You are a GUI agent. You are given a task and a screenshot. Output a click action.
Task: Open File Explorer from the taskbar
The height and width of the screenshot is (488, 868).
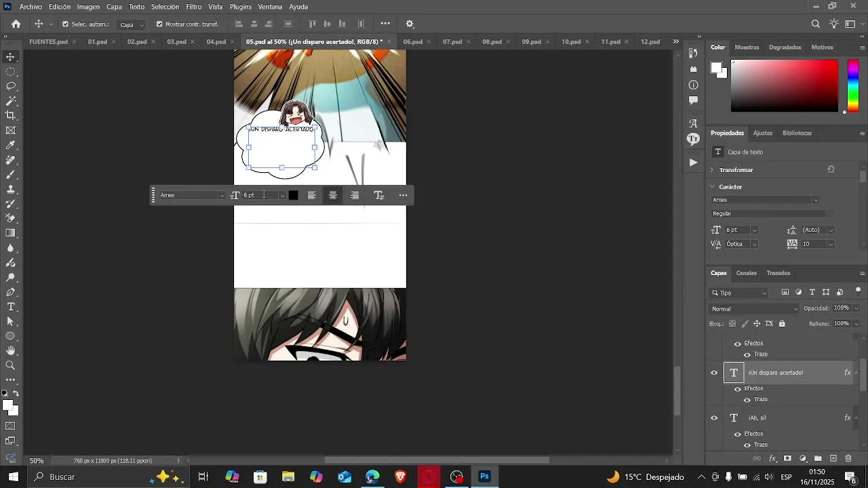point(288,477)
